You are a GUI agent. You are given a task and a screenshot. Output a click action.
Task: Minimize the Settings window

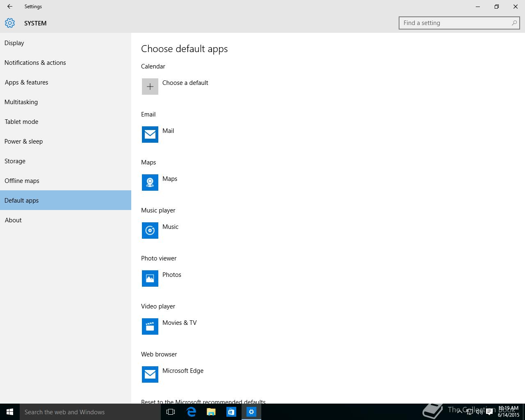(x=478, y=7)
